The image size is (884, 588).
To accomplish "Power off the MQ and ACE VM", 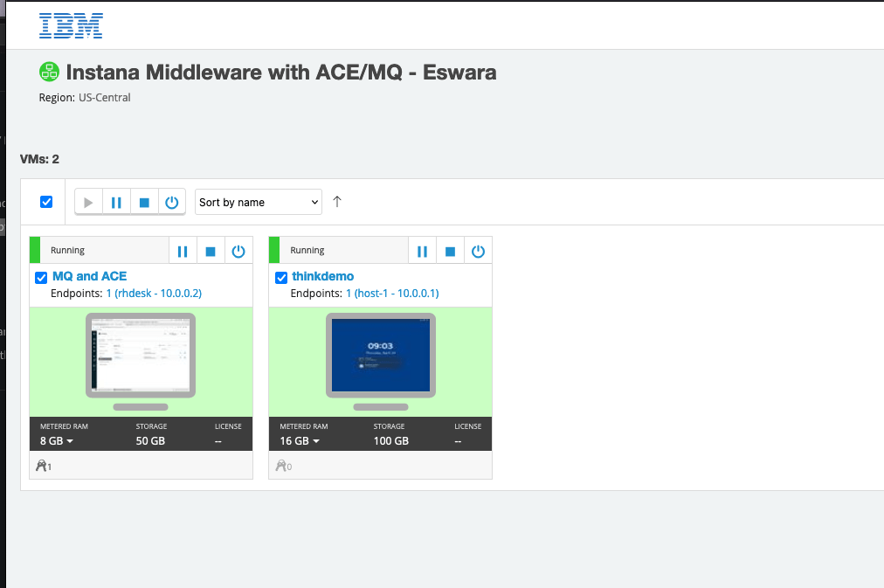I will (x=238, y=251).
